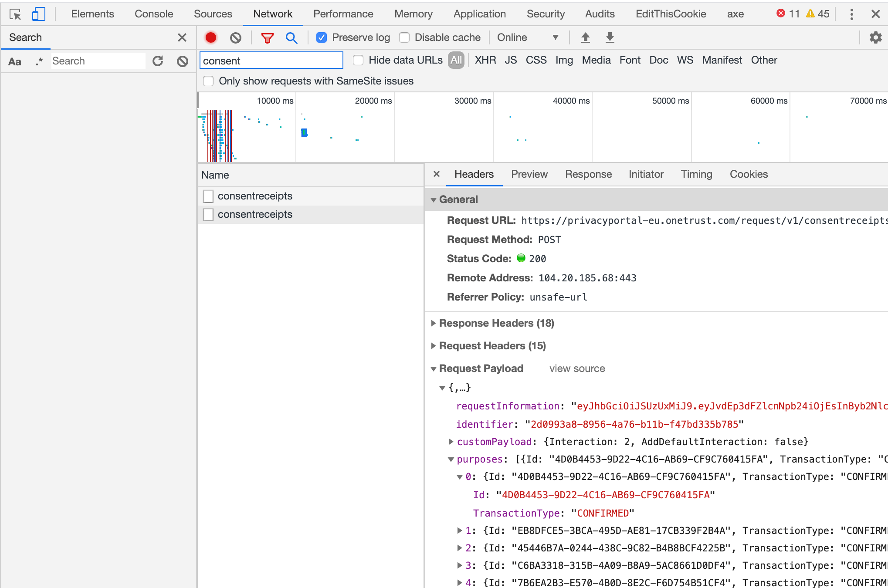Toggle the red filter funnel icon

(x=267, y=38)
